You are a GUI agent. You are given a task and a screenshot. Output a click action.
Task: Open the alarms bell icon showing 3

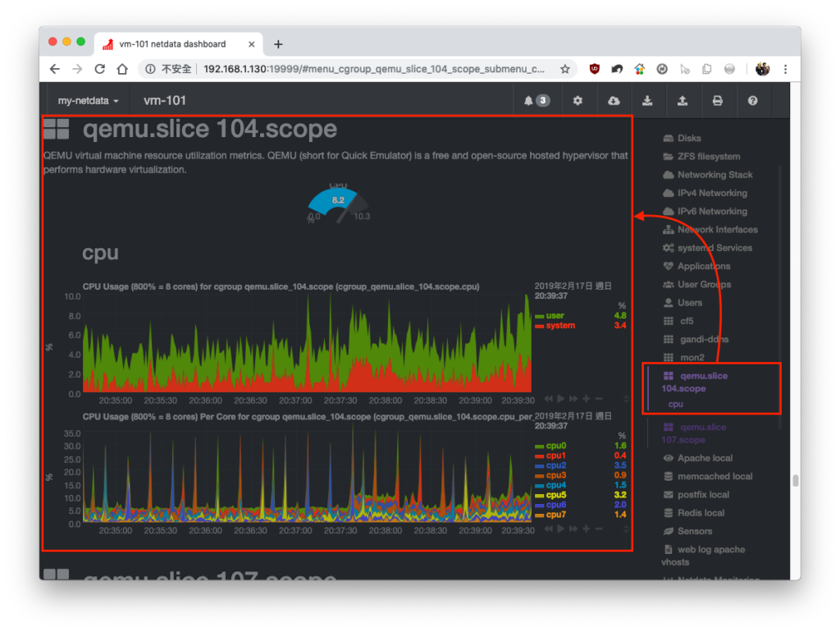pyautogui.click(x=536, y=101)
